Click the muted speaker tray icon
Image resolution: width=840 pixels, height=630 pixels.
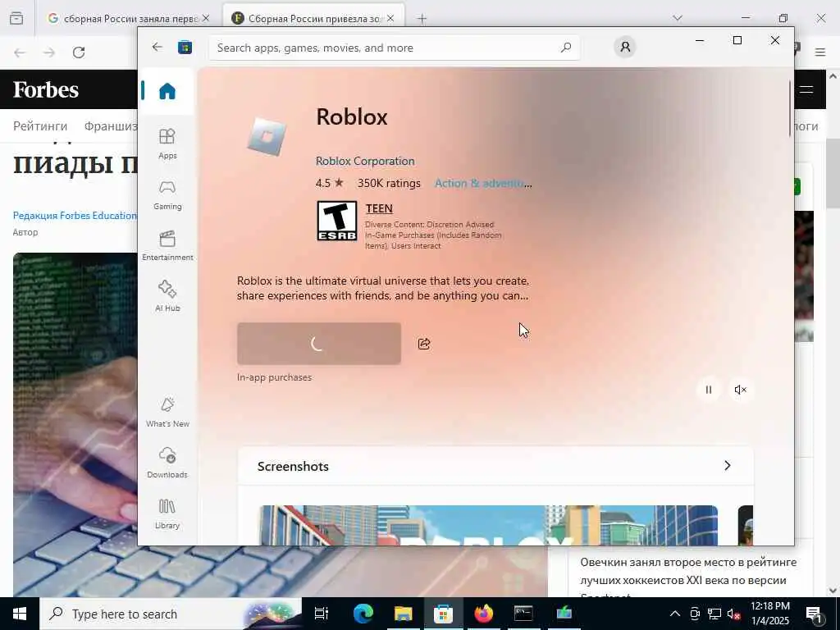(x=733, y=614)
